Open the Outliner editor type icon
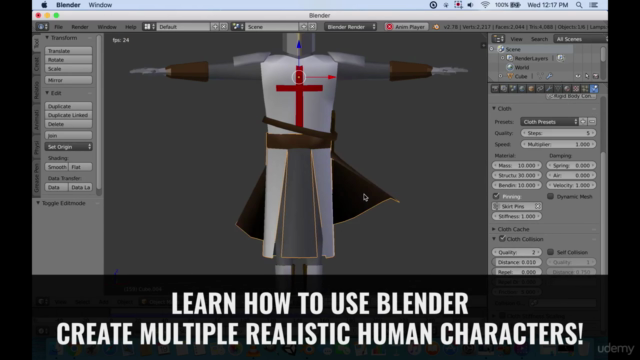Viewport: 640px width, 360px height. [498, 39]
